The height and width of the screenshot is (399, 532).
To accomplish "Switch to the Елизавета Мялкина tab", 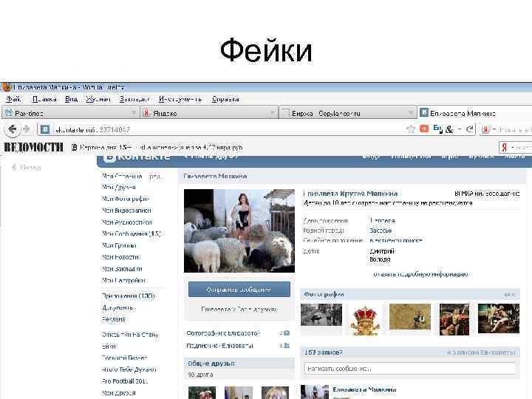I will point(474,113).
